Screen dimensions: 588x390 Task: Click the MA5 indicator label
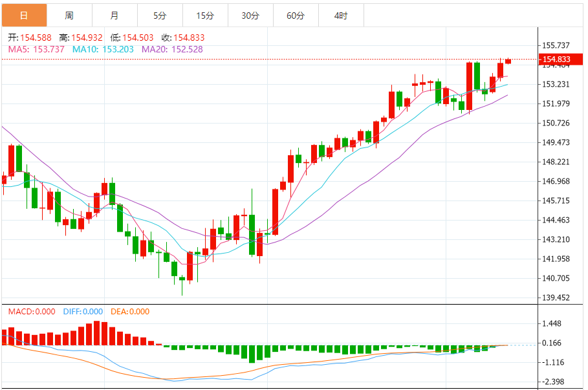pos(36,49)
